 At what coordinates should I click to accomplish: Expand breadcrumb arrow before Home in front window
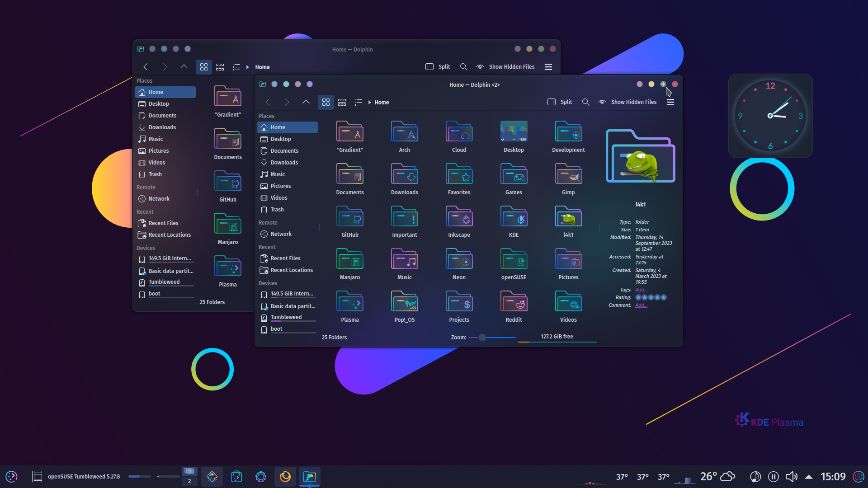(x=370, y=103)
